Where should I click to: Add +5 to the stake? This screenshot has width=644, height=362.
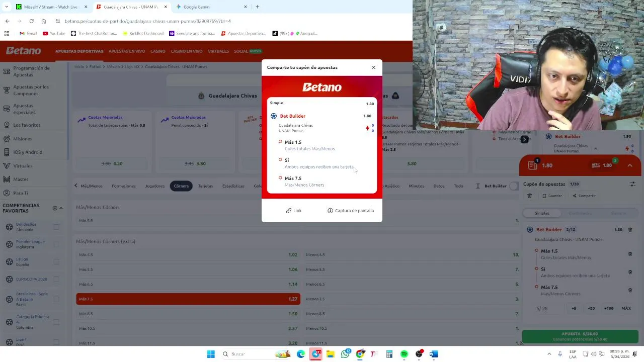(x=574, y=308)
